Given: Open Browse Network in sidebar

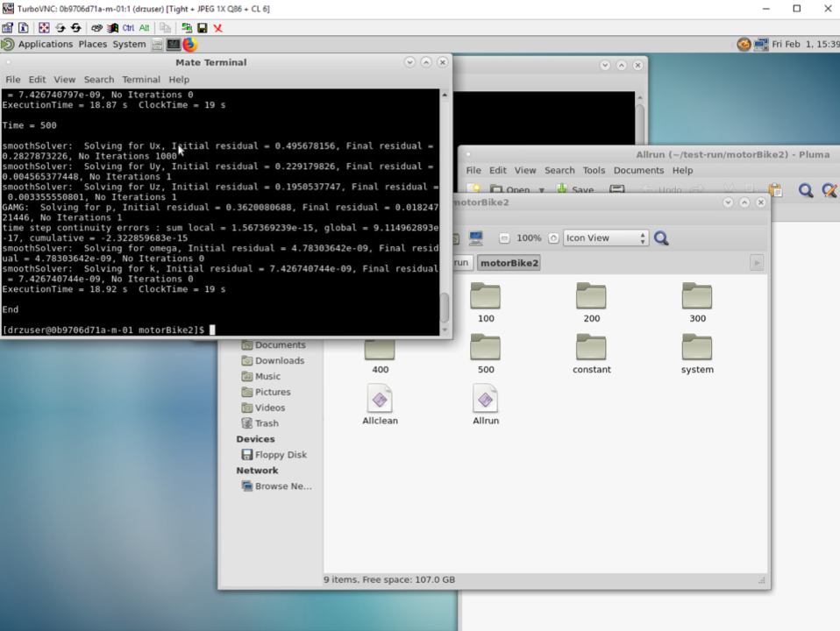Looking at the screenshot, I should pos(276,486).
